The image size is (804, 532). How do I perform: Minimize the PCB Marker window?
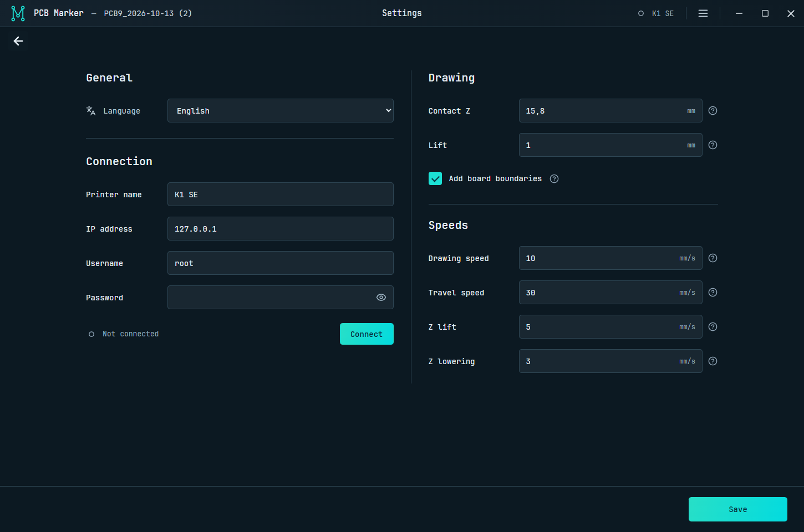pyautogui.click(x=739, y=13)
